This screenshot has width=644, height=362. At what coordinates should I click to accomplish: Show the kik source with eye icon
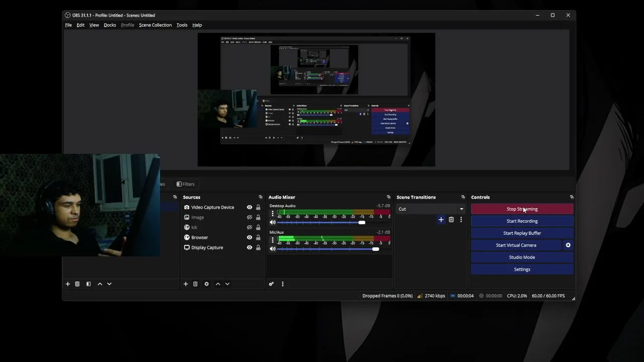250,227
